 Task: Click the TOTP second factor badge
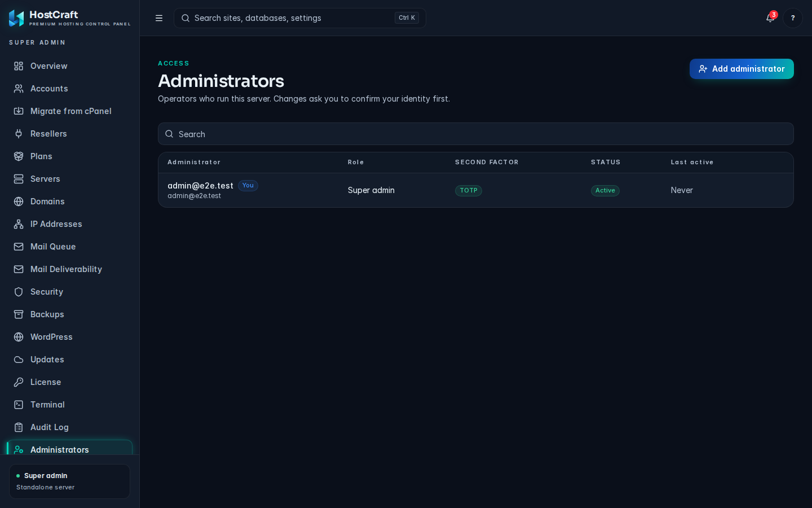[469, 191]
